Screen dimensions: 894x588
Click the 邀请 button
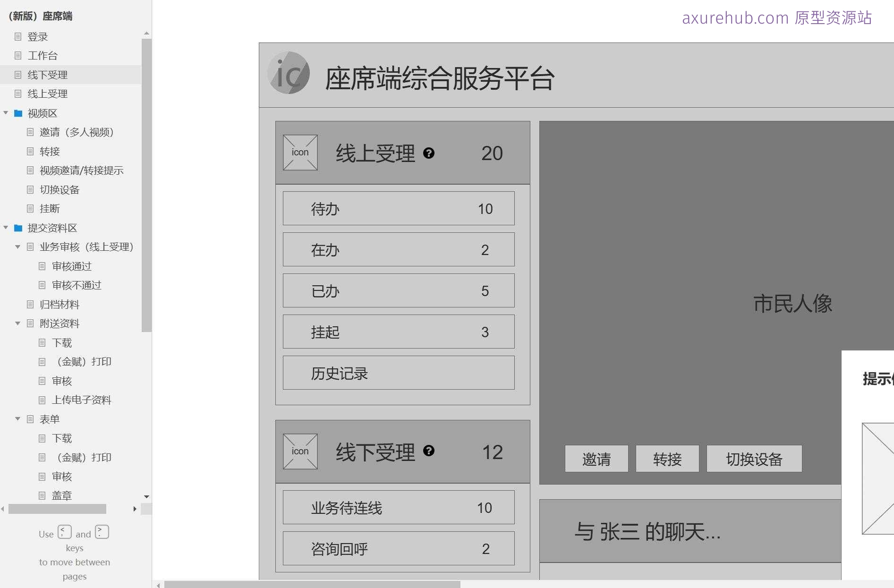click(596, 459)
